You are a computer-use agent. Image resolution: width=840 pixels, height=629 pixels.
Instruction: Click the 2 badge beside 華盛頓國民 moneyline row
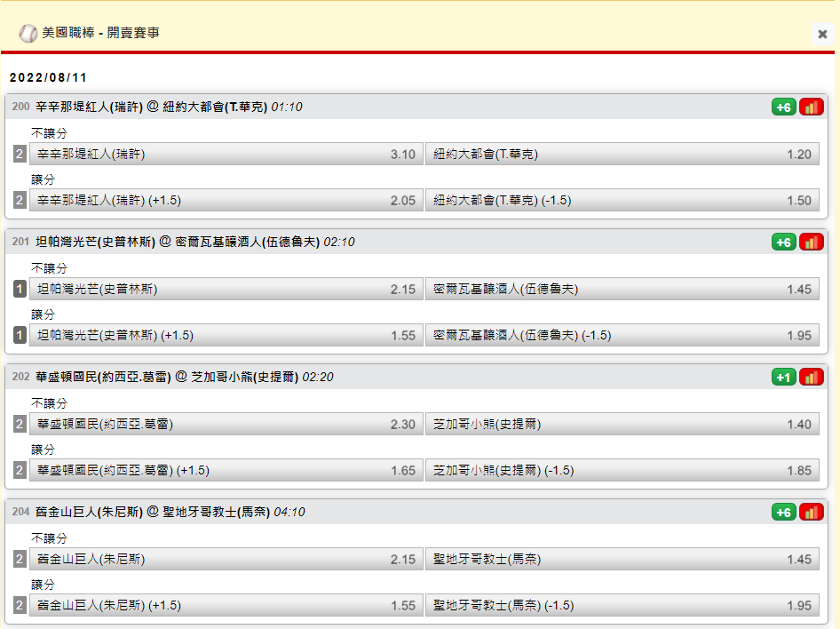click(20, 425)
